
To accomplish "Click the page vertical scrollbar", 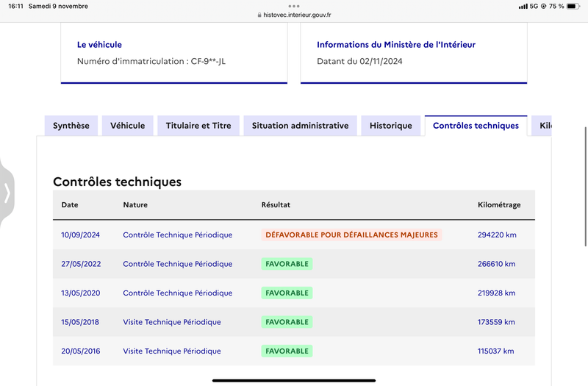I will pyautogui.click(x=586, y=187).
